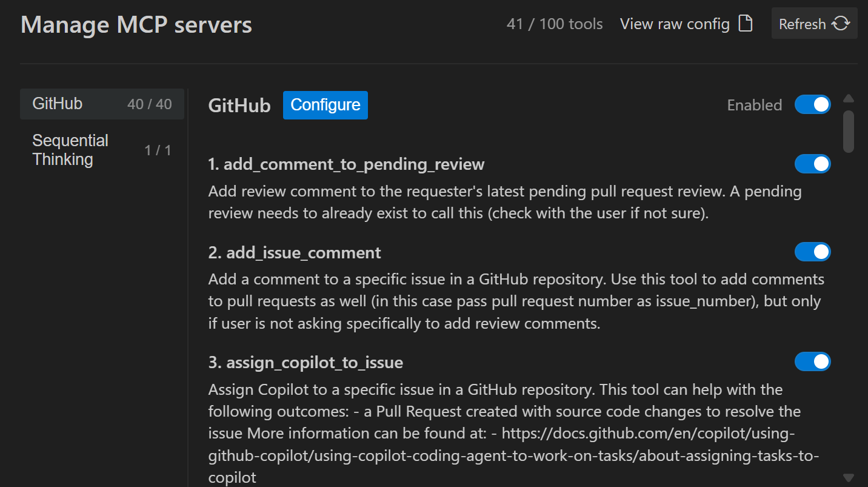Click the vertical scrollbar thumb
Viewport: 868px width, 487px height.
click(x=849, y=130)
